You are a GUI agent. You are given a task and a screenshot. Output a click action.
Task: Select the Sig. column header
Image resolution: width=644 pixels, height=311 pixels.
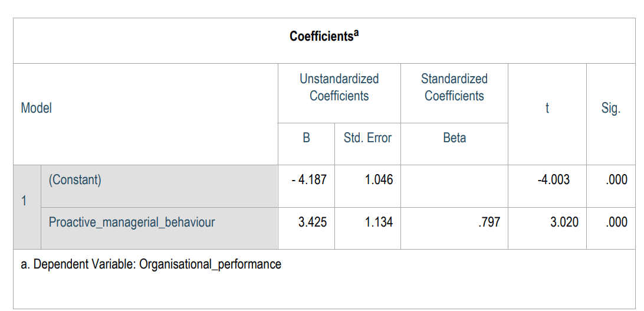pos(610,109)
